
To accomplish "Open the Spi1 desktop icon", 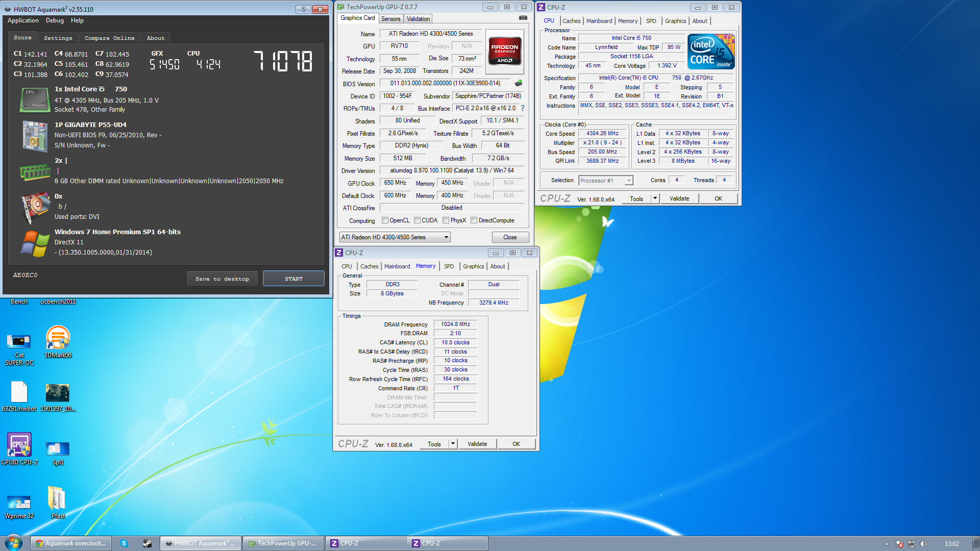I will [58, 453].
